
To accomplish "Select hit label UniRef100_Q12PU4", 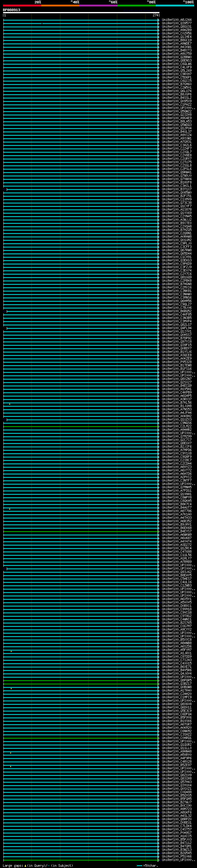I will pos(177,128).
